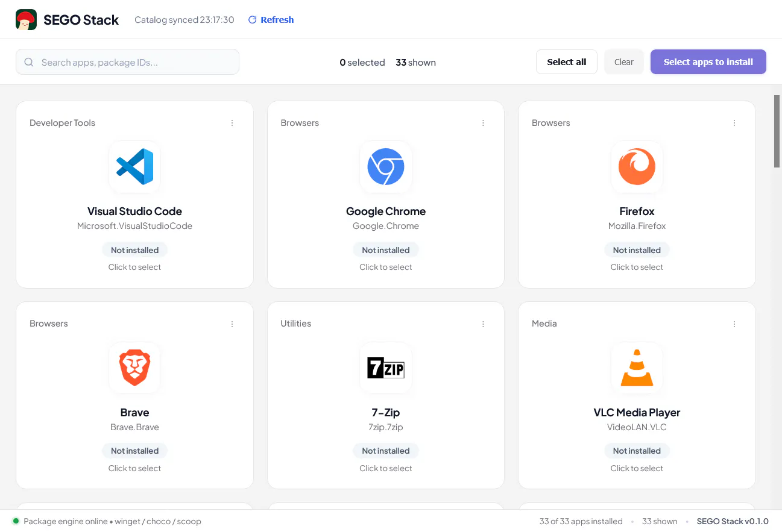This screenshot has width=782, height=532.
Task: Click the Clear button
Action: click(624, 62)
